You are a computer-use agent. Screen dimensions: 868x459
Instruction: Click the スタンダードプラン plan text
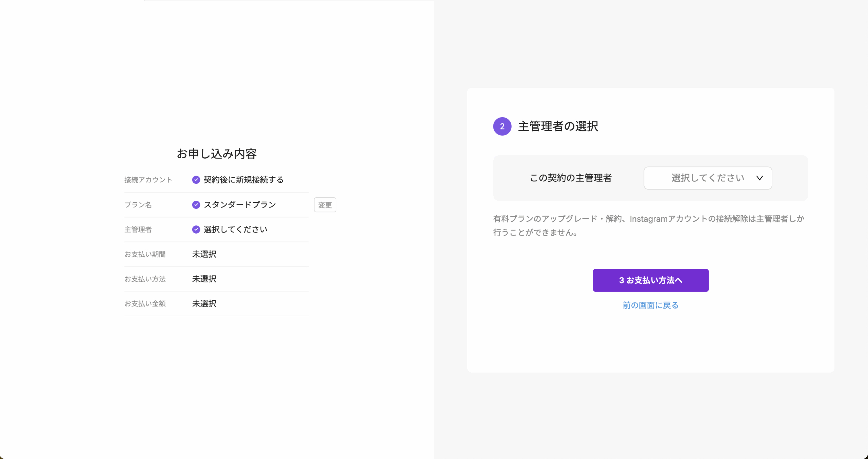coord(240,205)
